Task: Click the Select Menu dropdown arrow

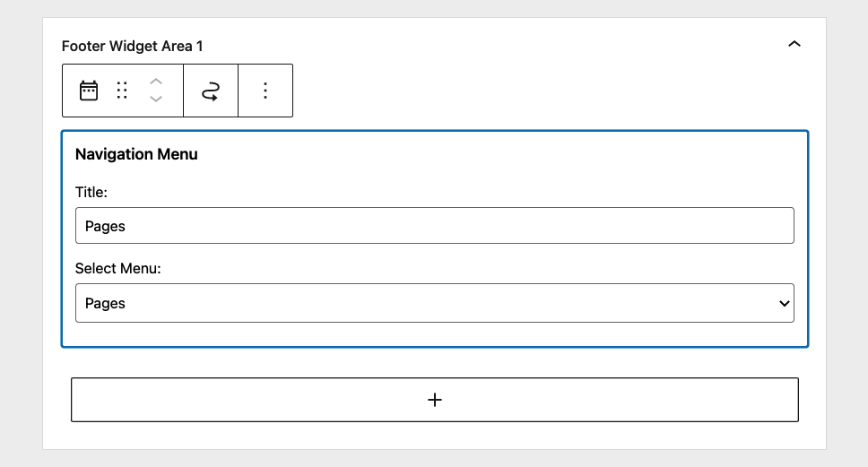Action: click(784, 303)
